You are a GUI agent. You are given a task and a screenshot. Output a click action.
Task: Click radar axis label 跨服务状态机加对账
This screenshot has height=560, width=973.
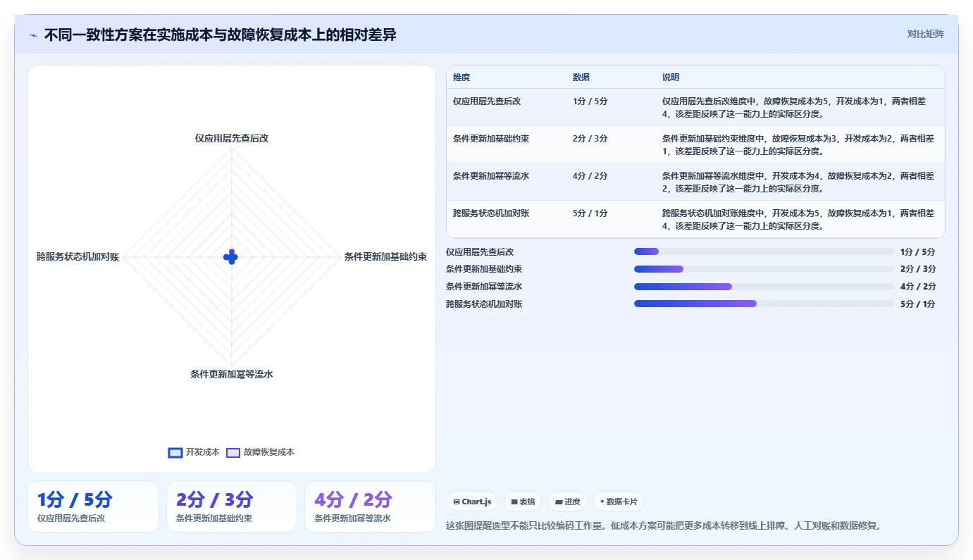pyautogui.click(x=78, y=257)
